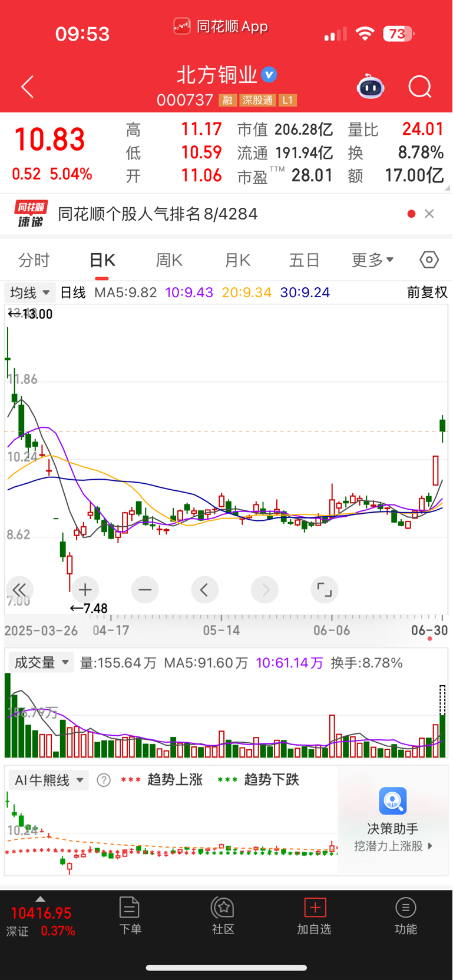
Task: Open the 同花顺速递 logo
Action: (x=31, y=214)
